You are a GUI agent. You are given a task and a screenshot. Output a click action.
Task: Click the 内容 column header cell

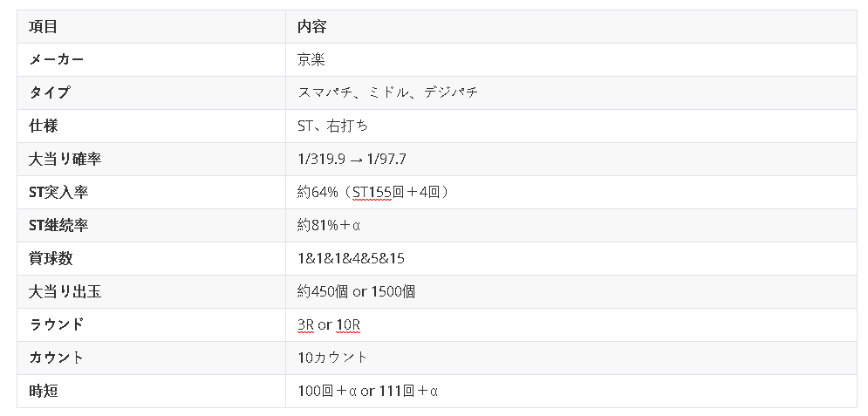[x=311, y=27]
